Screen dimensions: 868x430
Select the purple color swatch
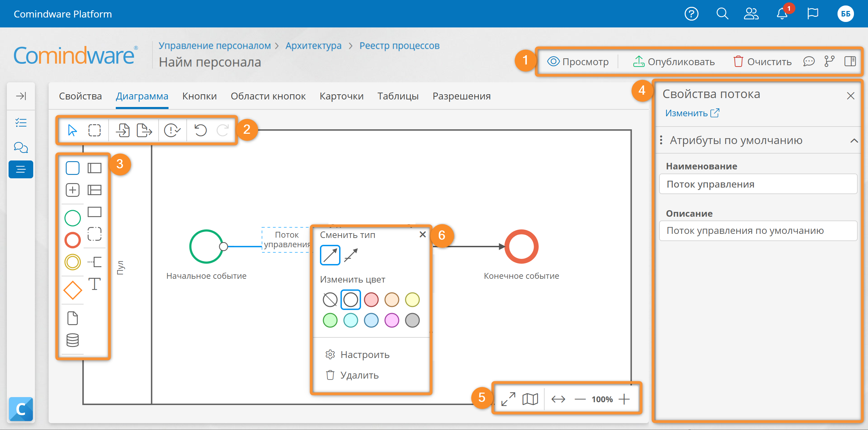[x=392, y=320]
